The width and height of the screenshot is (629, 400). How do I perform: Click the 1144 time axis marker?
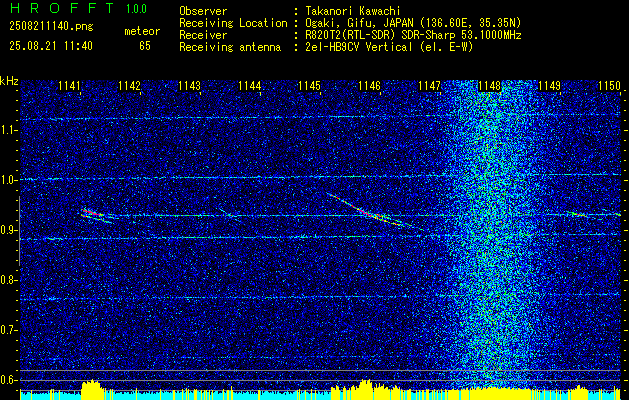click(x=250, y=86)
